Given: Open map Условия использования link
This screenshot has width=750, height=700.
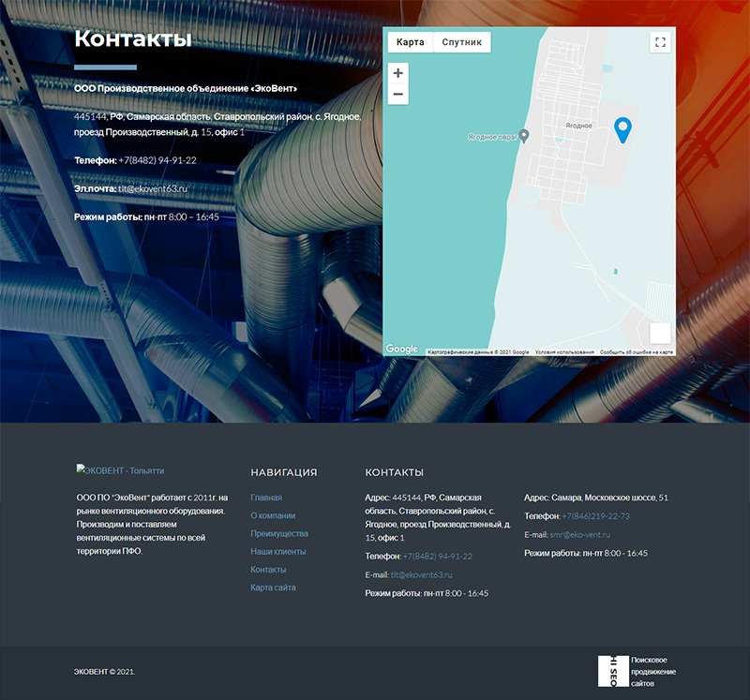Looking at the screenshot, I should coord(564,352).
